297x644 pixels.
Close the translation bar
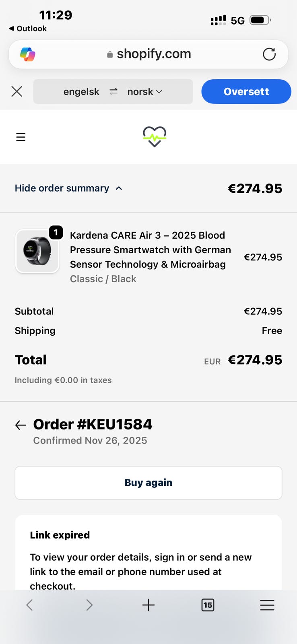[17, 91]
